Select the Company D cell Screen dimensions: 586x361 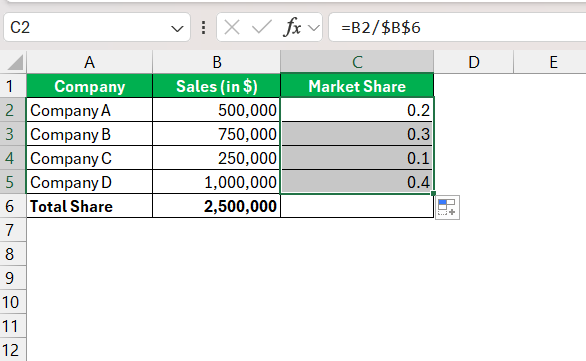90,182
